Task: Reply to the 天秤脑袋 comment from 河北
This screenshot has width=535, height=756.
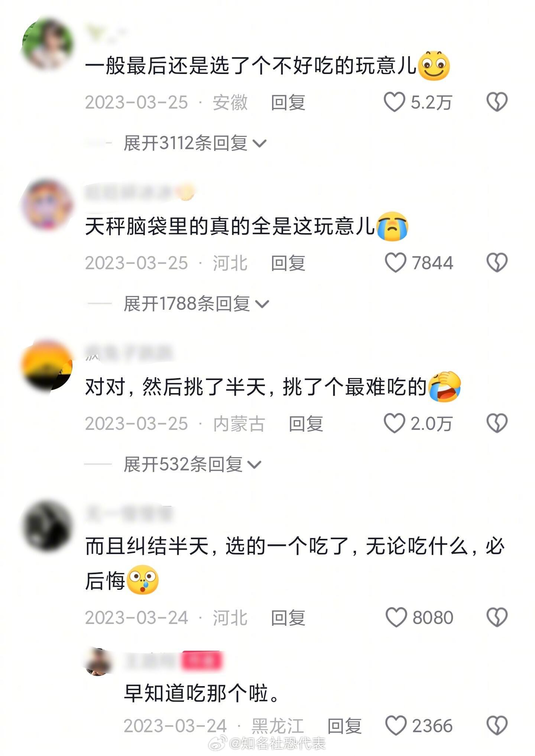Action: click(288, 263)
